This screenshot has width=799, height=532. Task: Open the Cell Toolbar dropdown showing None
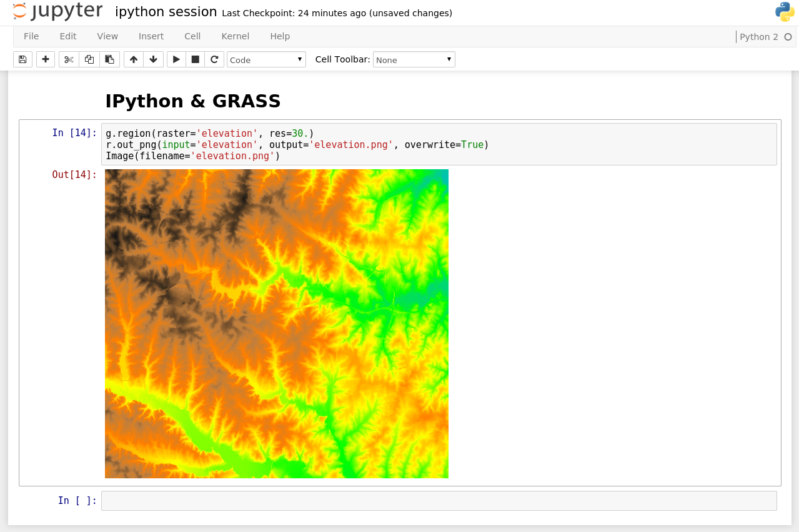(x=414, y=59)
